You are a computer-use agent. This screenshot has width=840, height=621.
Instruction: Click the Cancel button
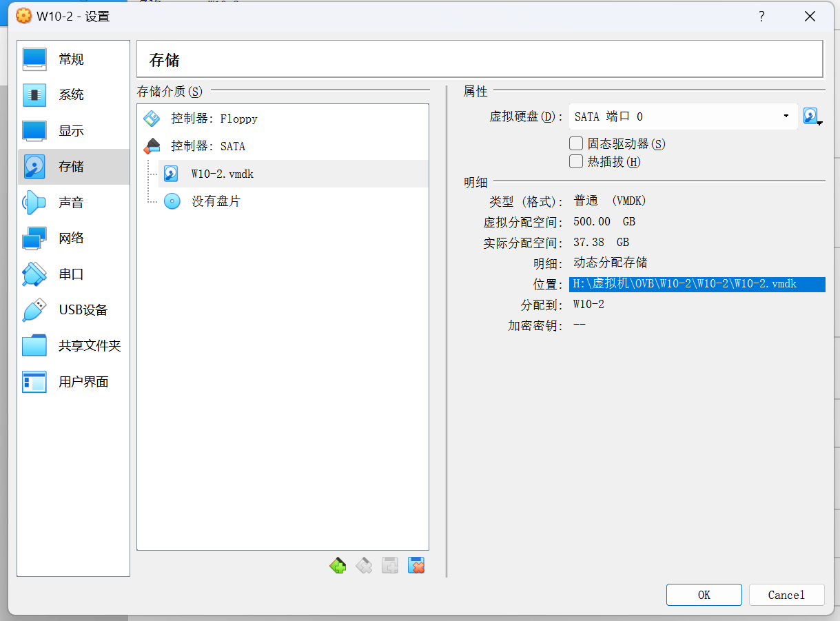point(786,594)
